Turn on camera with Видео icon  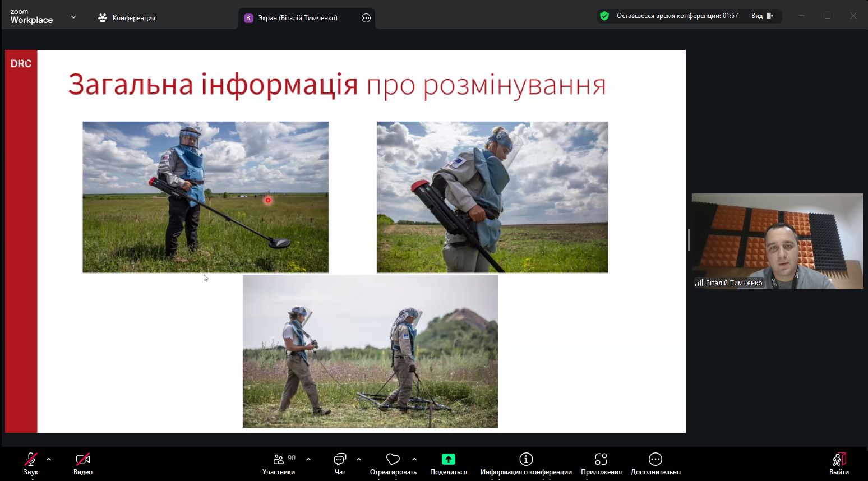pos(82,460)
